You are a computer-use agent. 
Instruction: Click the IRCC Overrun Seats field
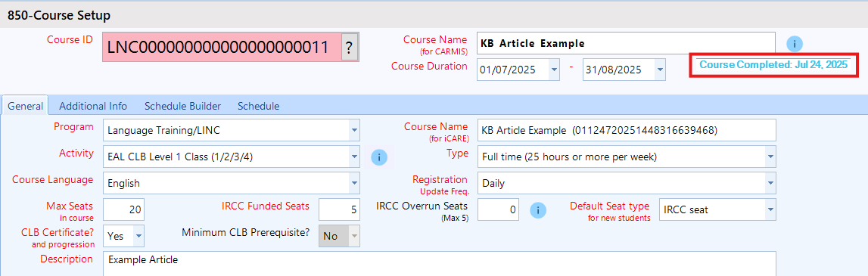pos(499,209)
